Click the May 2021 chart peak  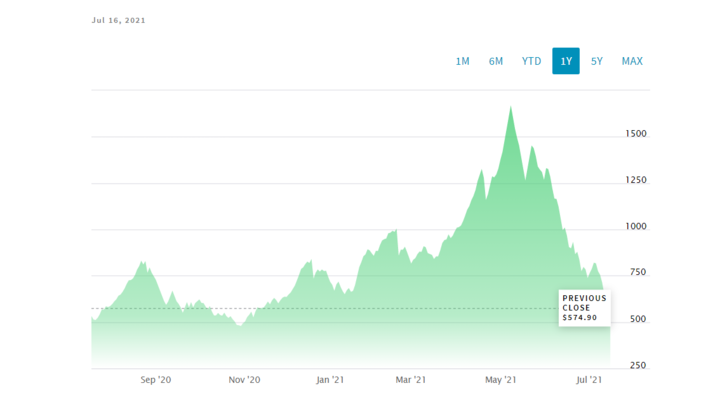[511, 107]
